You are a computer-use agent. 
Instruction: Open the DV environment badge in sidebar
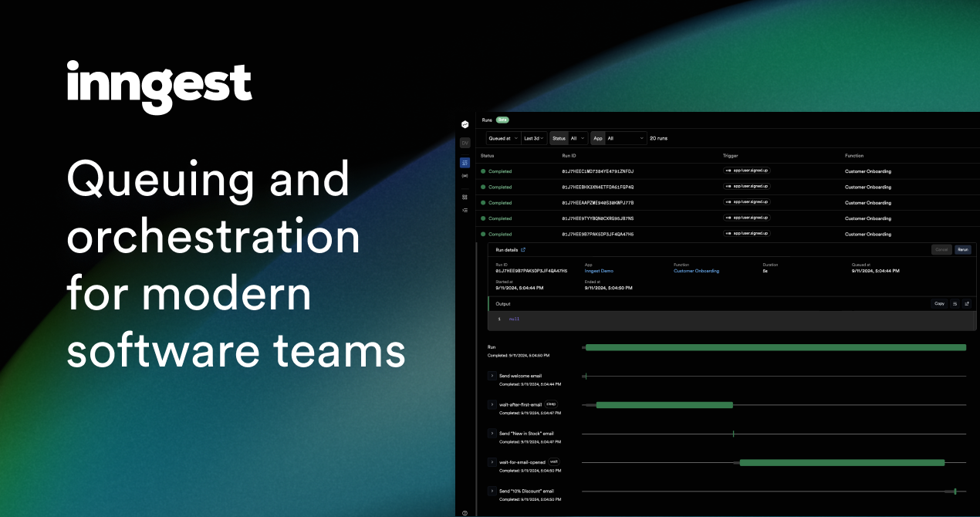[x=465, y=143]
